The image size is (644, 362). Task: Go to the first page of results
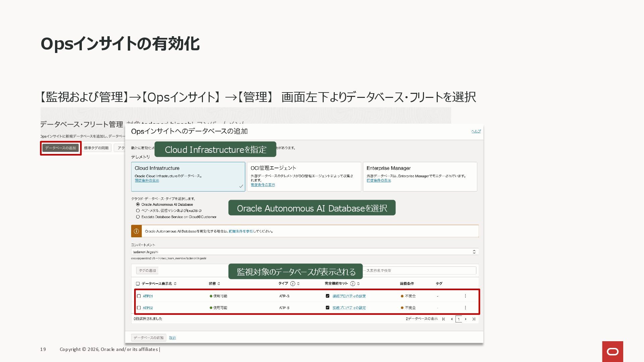point(444,319)
